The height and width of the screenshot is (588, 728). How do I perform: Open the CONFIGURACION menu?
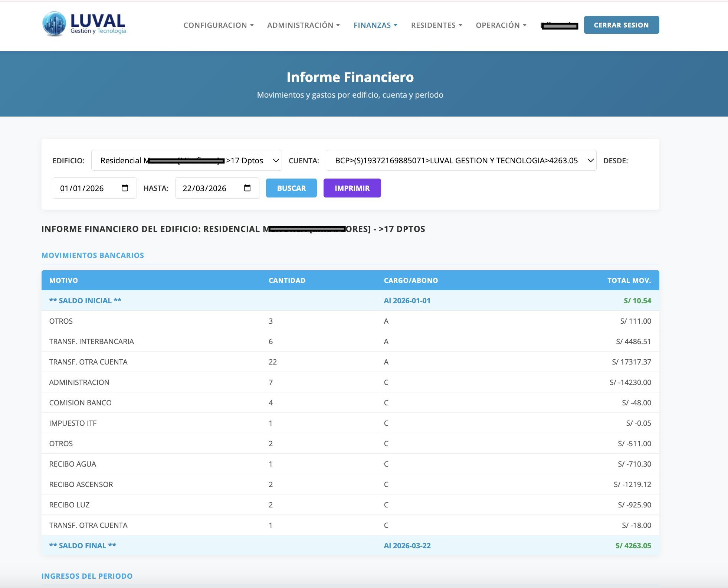tap(219, 25)
